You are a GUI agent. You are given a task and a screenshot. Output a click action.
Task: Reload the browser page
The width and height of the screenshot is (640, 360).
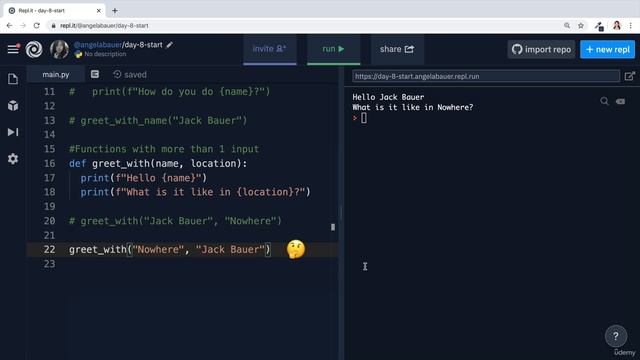point(37,25)
